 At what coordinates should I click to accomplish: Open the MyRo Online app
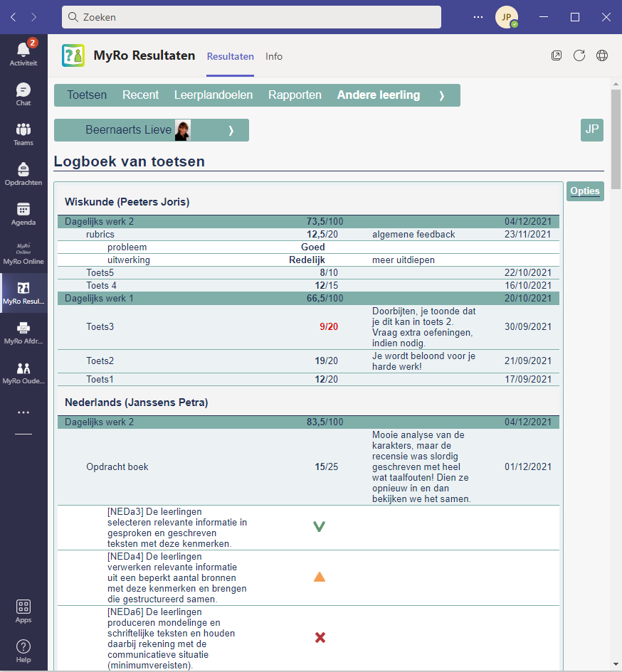pyautogui.click(x=23, y=254)
